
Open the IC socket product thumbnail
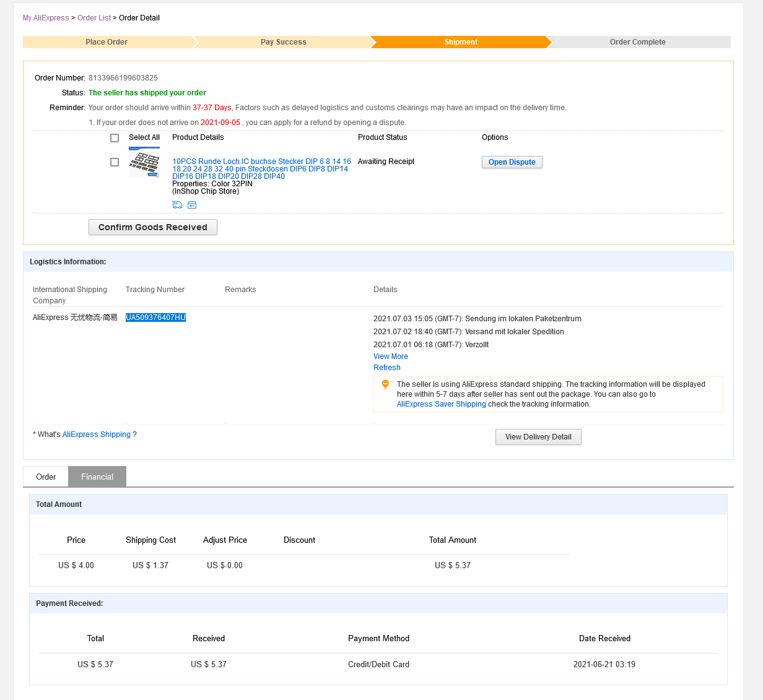pos(144,162)
